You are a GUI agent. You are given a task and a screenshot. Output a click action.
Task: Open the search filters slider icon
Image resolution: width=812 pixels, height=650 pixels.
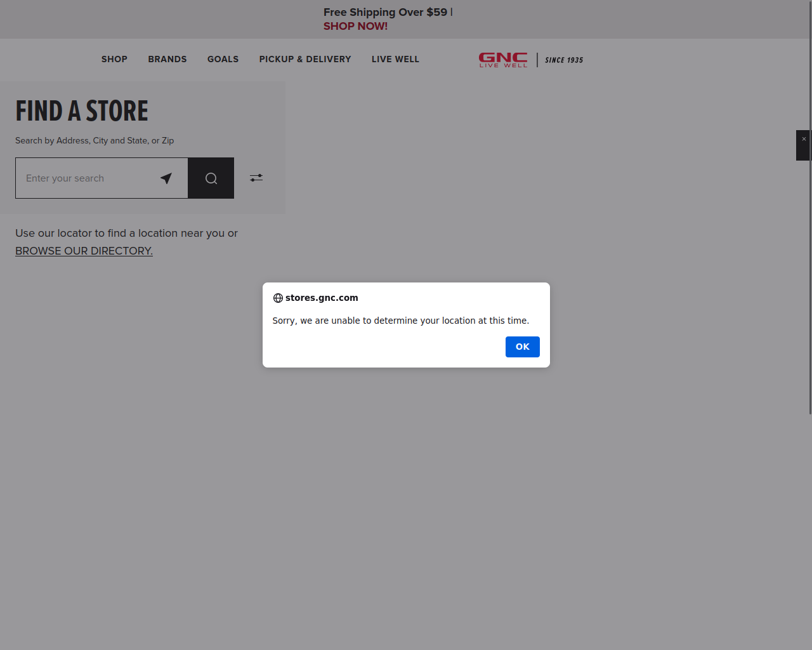pos(256,178)
